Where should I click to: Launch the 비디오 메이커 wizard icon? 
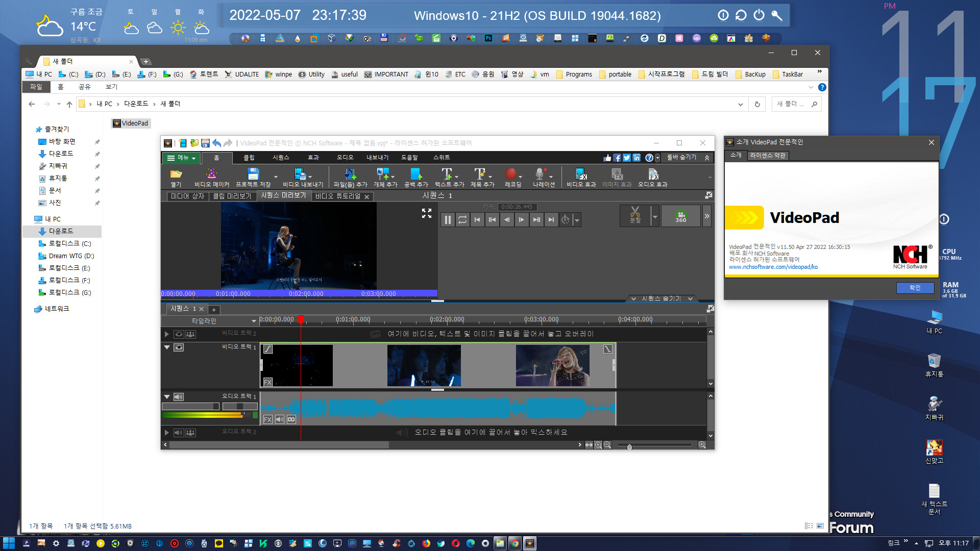click(x=211, y=174)
